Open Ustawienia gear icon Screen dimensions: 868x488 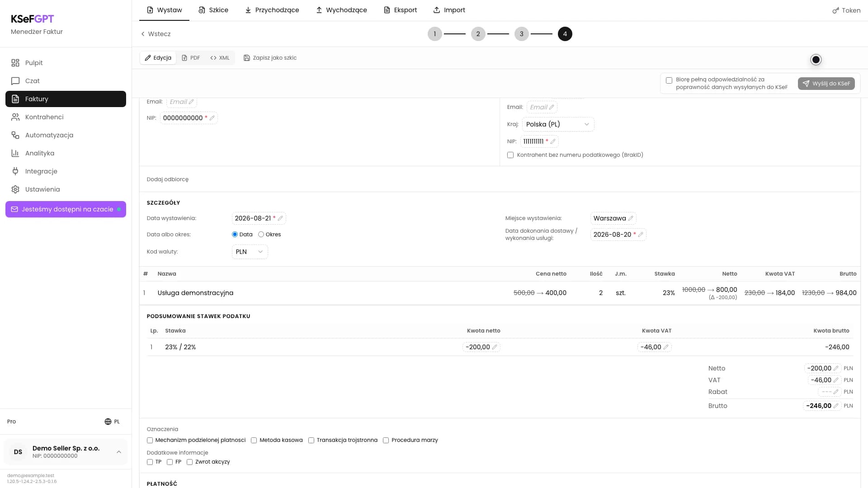[x=15, y=189]
